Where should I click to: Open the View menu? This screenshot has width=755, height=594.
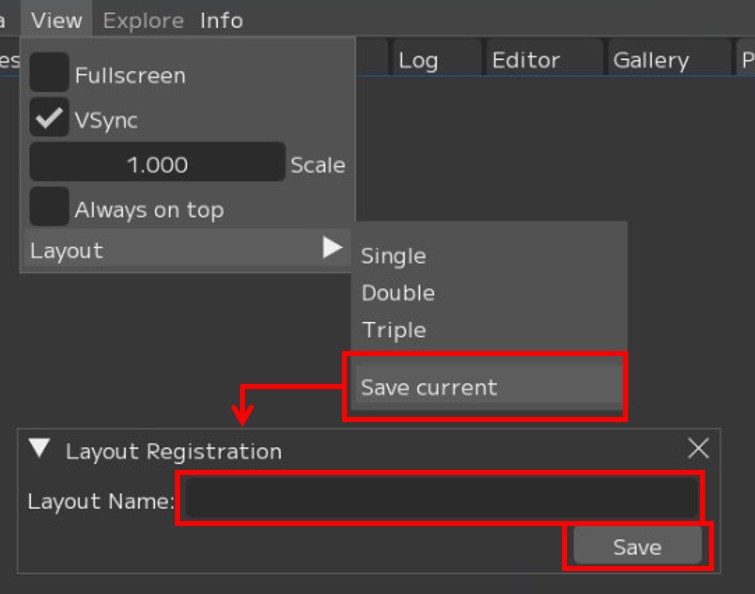(56, 20)
